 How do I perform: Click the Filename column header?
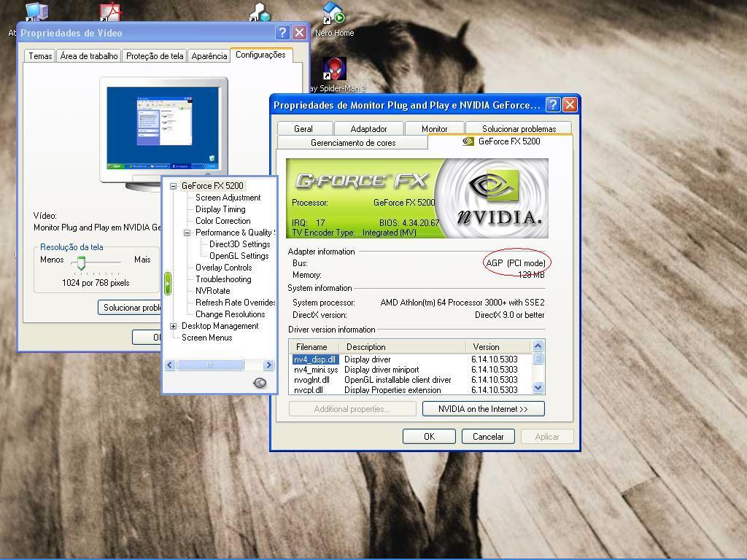(314, 346)
